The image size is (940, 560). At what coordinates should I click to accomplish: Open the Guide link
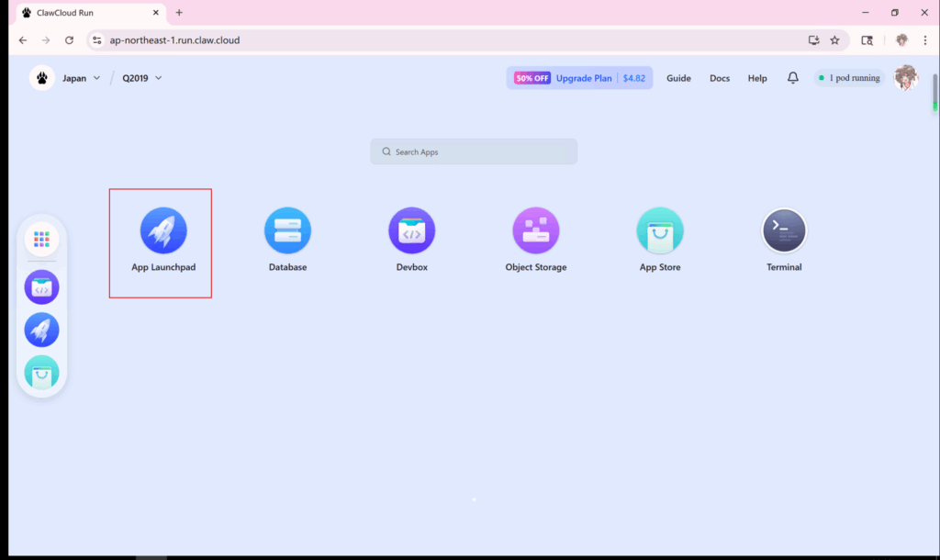click(x=678, y=78)
